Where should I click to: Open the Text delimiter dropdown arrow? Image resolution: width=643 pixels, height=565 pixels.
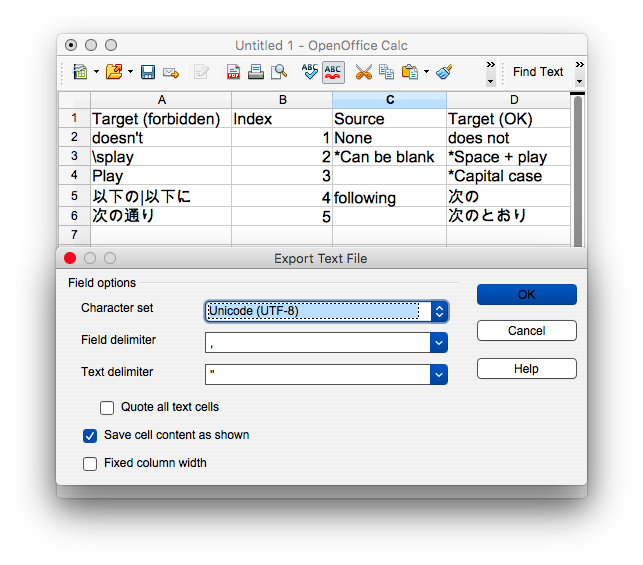coord(439,374)
